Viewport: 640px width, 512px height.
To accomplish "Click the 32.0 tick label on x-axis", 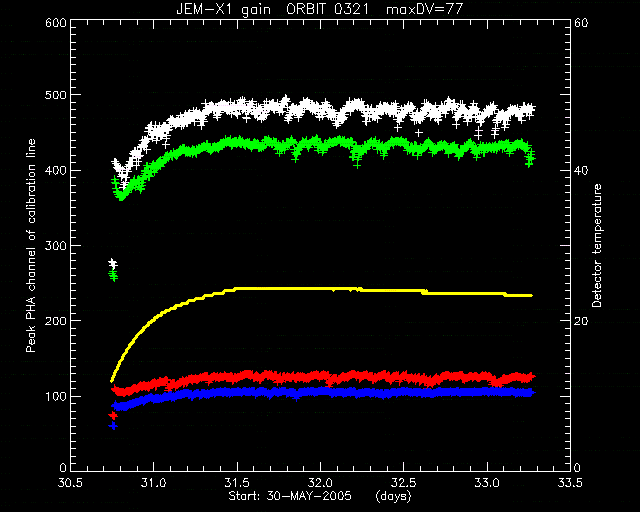I will (x=320, y=483).
